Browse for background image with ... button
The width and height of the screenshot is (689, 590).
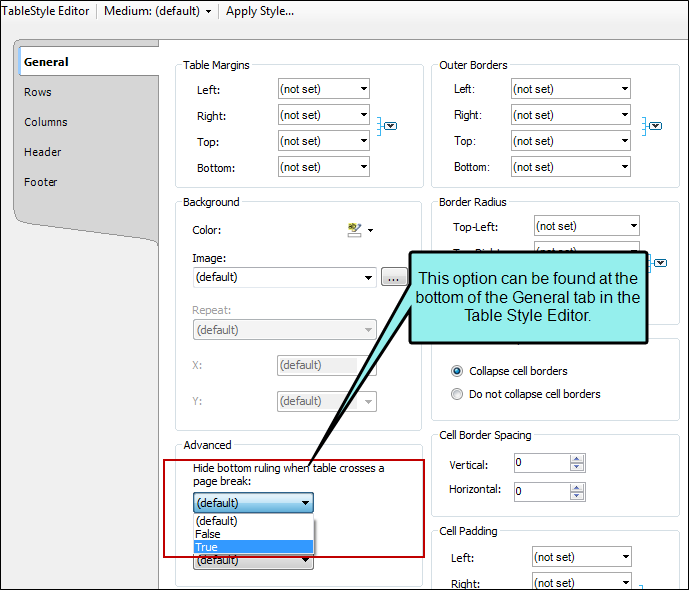(x=394, y=277)
